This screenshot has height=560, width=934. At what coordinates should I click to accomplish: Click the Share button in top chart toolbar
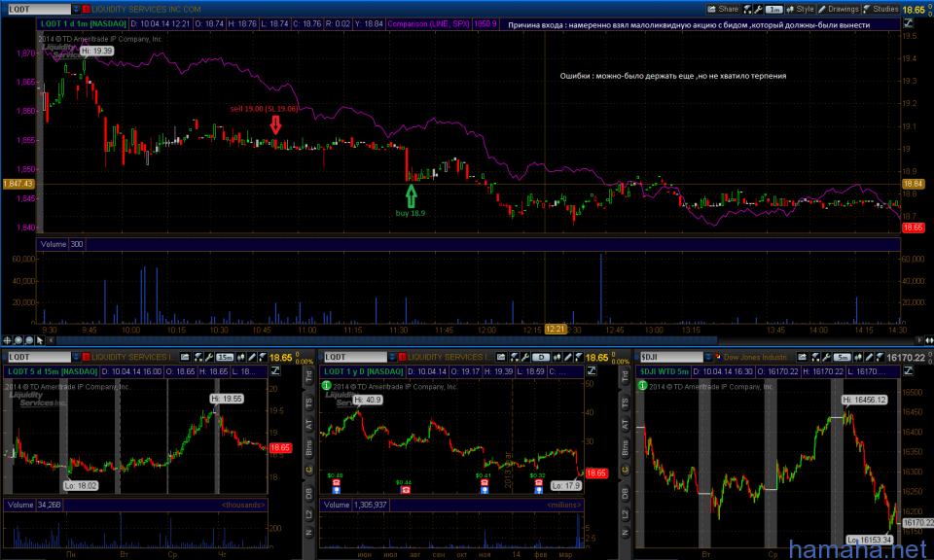tap(723, 10)
